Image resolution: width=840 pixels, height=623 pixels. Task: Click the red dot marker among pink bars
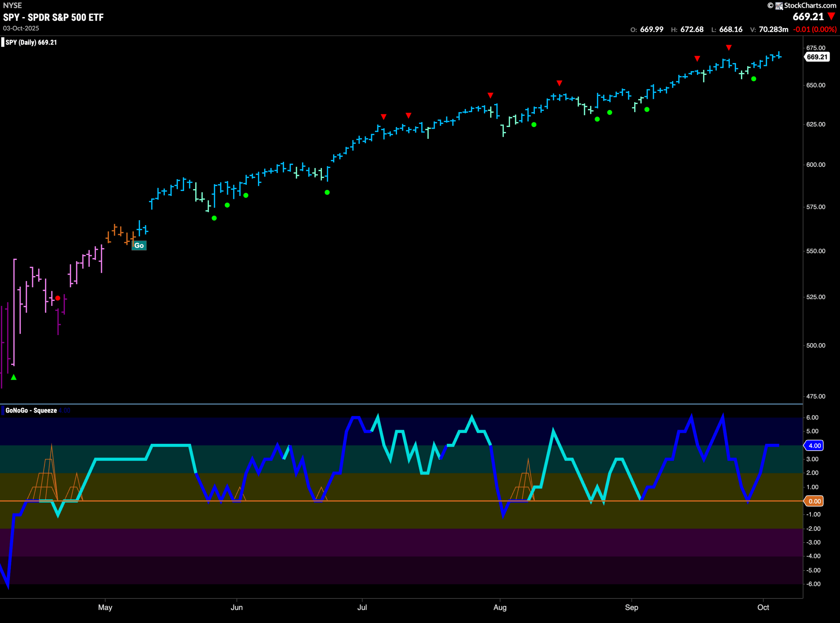click(58, 298)
